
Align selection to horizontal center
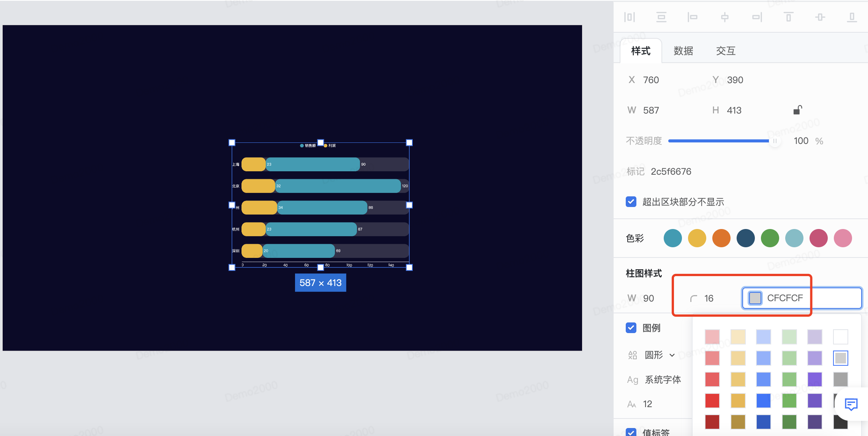click(725, 17)
